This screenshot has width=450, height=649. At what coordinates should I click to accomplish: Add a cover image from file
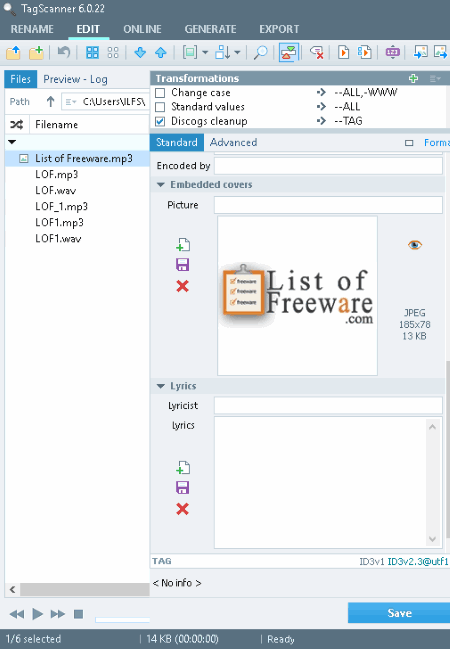tap(183, 245)
